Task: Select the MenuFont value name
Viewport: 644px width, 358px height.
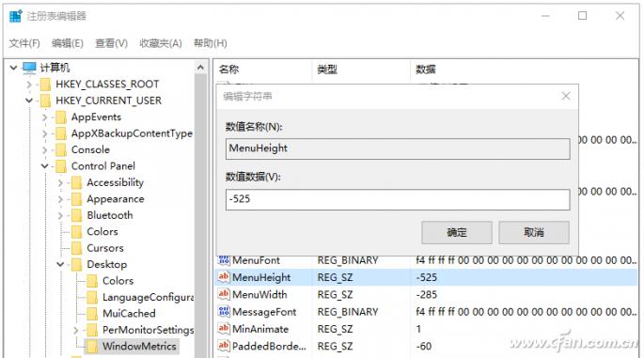Action: (256, 260)
